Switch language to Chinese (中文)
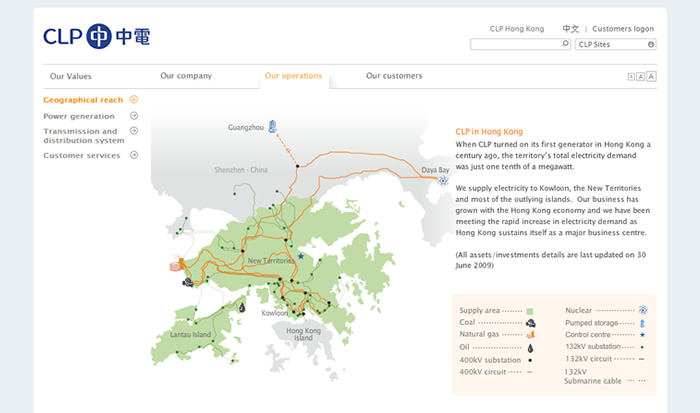 (570, 29)
